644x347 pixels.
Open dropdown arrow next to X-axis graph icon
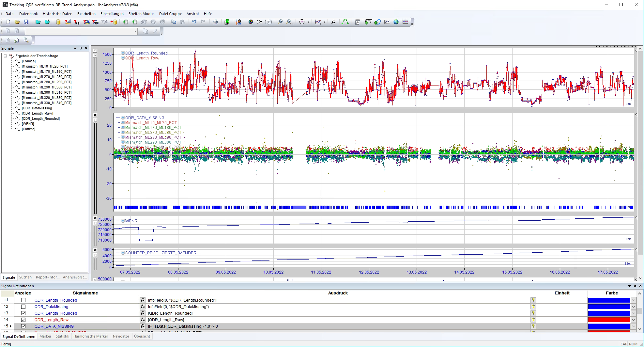coord(324,22)
